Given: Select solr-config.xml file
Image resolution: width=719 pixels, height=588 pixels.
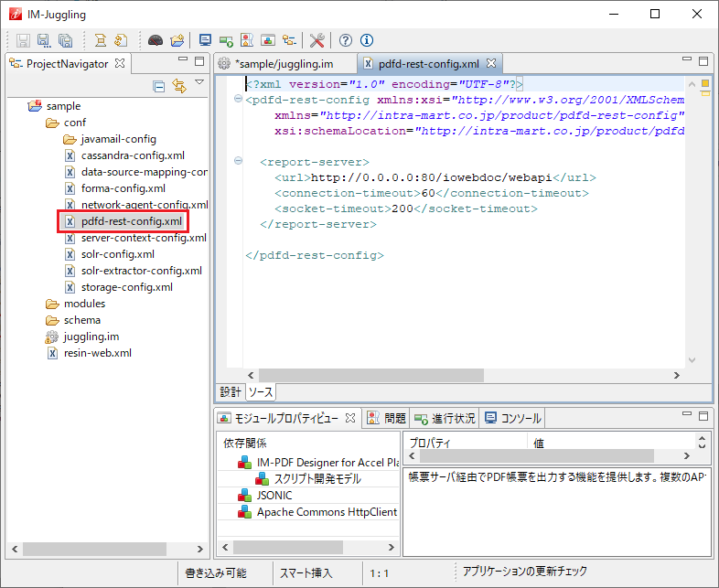Looking at the screenshot, I should [x=117, y=254].
